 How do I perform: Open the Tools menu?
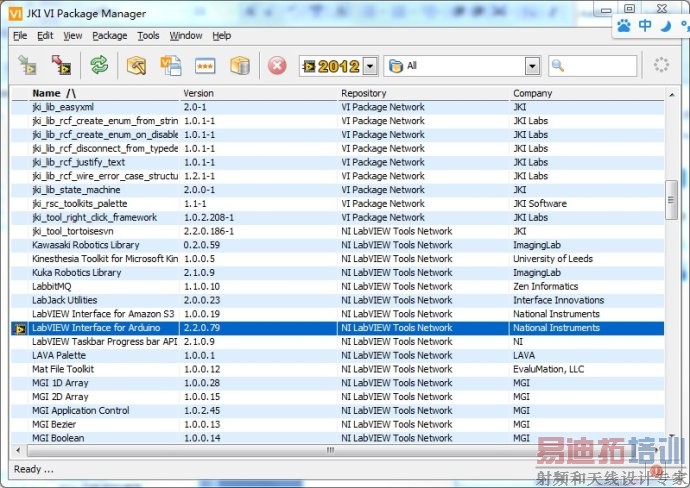pos(148,36)
